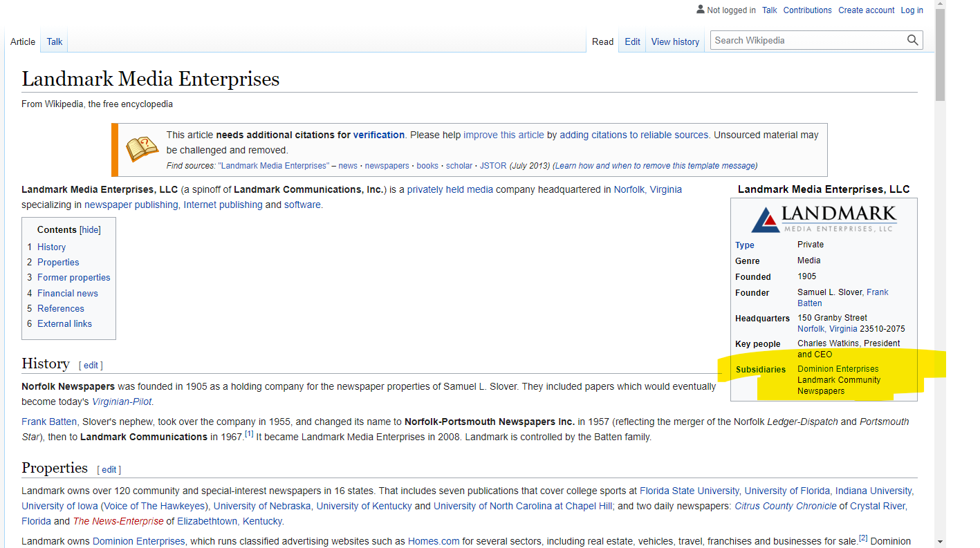Open Voice of The Hawkeyes link

click(x=154, y=506)
